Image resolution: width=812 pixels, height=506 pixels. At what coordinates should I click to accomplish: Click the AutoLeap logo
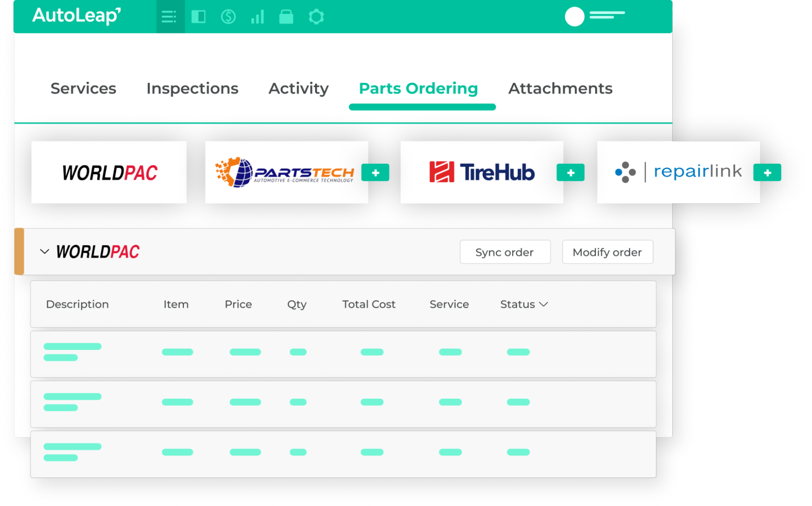76,15
